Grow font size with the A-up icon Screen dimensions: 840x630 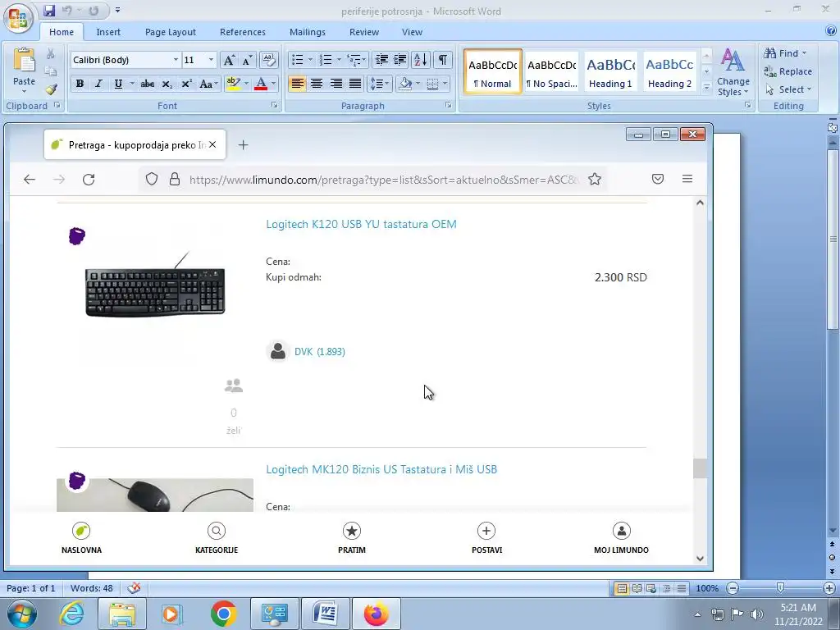point(229,60)
